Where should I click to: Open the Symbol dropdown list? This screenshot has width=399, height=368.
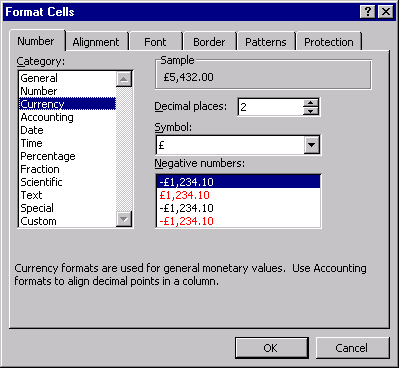pyautogui.click(x=312, y=145)
